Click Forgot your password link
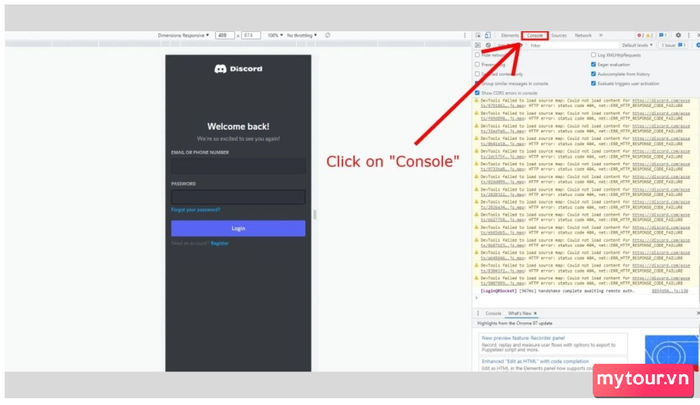Image resolution: width=700 pixels, height=405 pixels. pyautogui.click(x=196, y=209)
